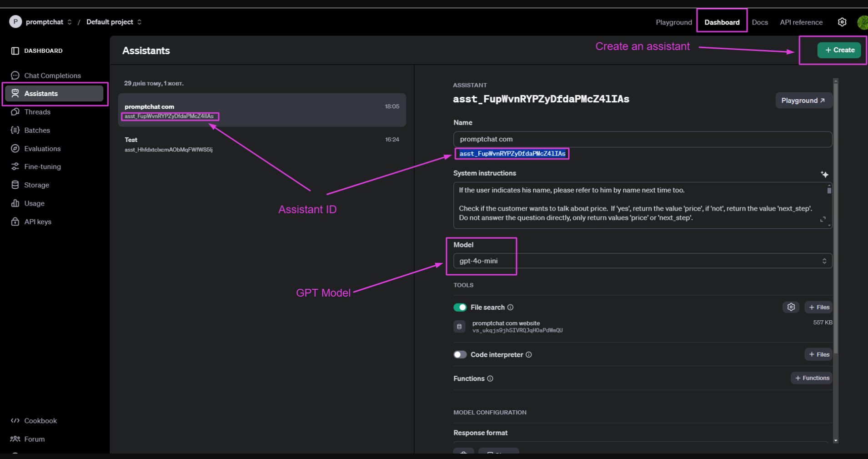This screenshot has width=868, height=459.
Task: Open the Model dropdown gpt-4o-mini
Action: click(642, 261)
